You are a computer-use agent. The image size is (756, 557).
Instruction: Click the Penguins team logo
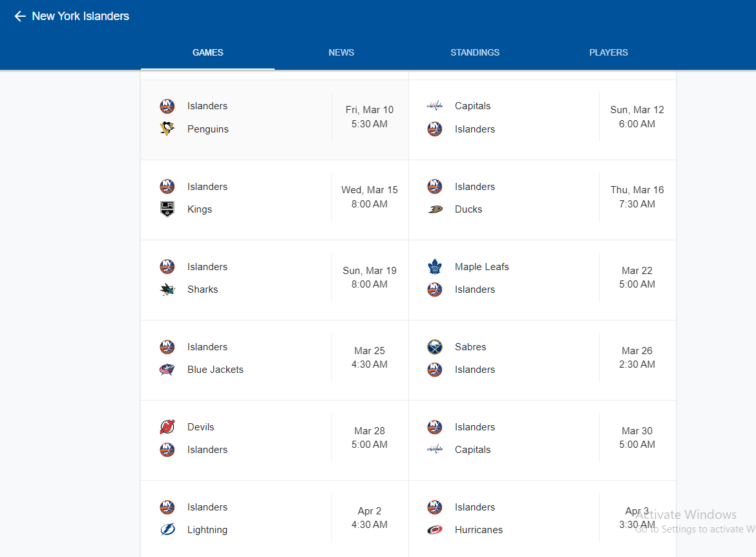tap(167, 129)
